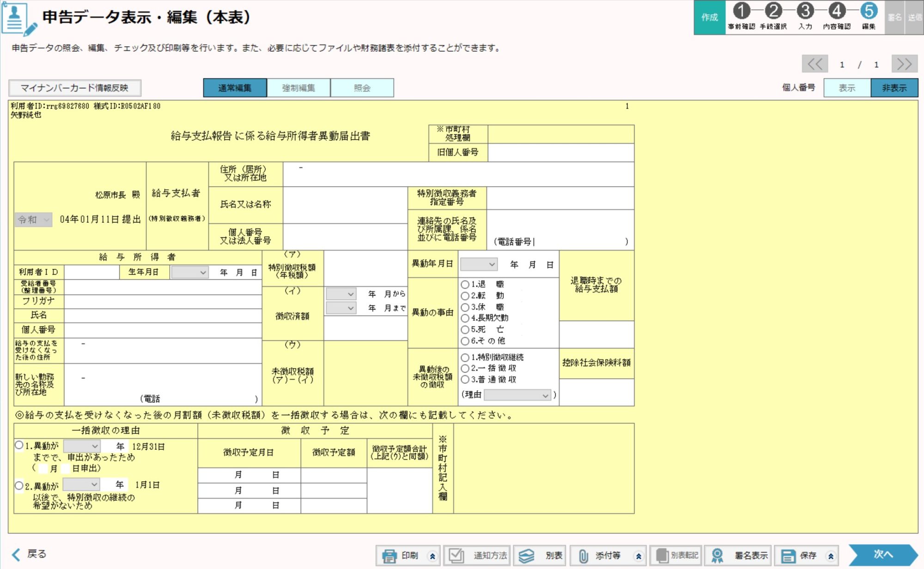The image size is (924, 569).
Task: Click the 通知方法 button label
Action: 490,556
